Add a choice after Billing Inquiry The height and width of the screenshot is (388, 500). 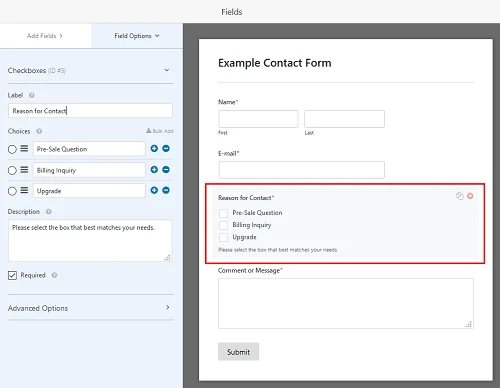[154, 170]
